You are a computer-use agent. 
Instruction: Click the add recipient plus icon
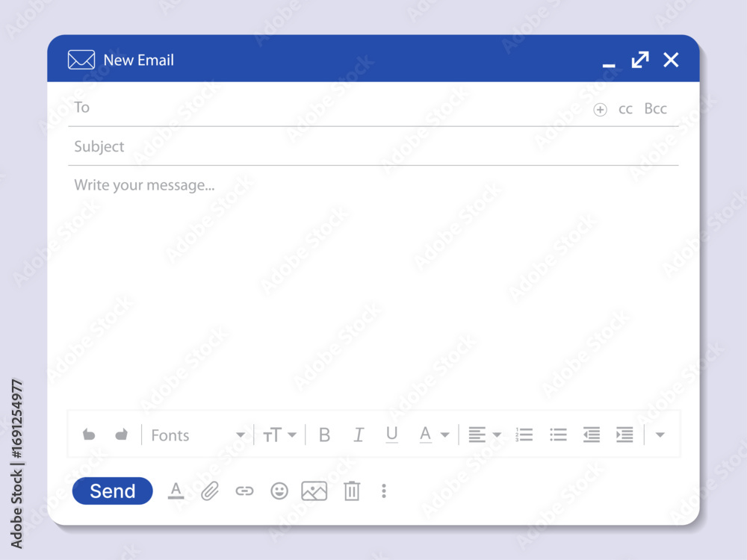pos(600,110)
